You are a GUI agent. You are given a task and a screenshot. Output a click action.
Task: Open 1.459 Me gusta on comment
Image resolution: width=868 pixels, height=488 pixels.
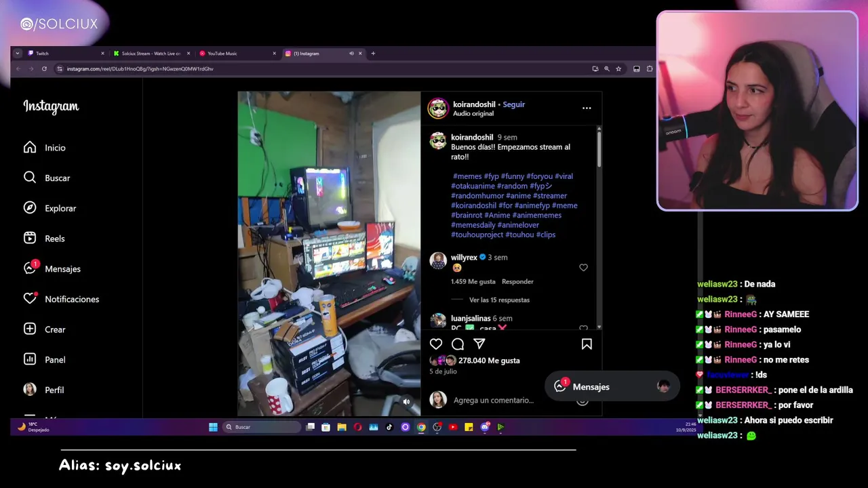pyautogui.click(x=473, y=281)
